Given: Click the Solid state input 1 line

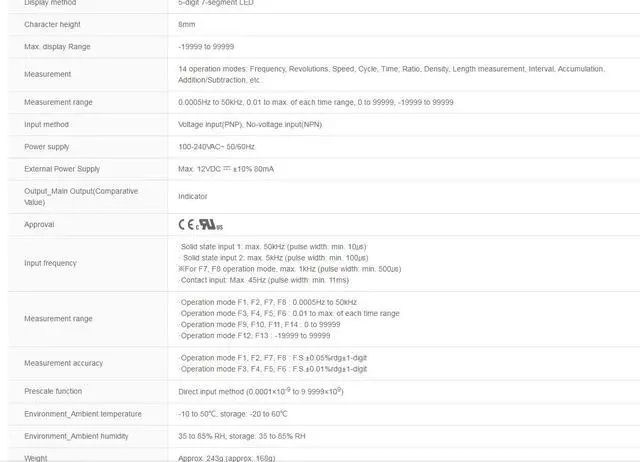Looking at the screenshot, I should coord(273,247).
